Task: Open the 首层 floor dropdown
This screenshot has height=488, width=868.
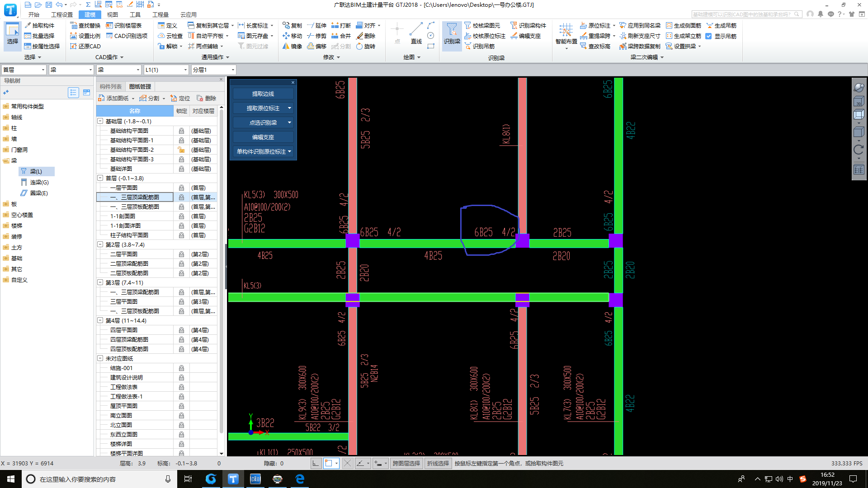Action: pyautogui.click(x=43, y=70)
